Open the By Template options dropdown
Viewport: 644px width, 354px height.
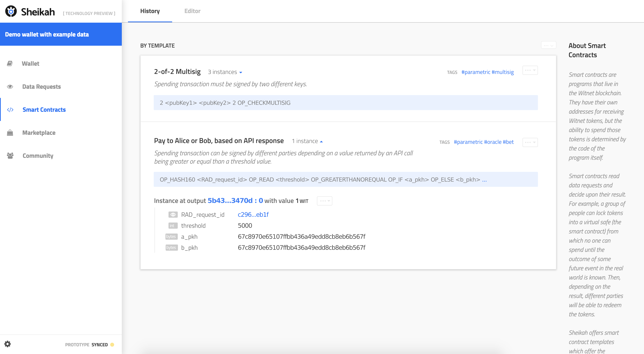coord(549,45)
